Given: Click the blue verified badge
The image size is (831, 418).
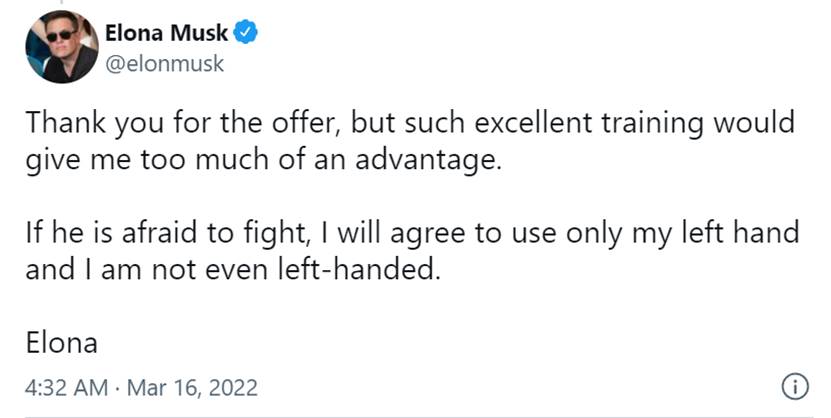Looking at the screenshot, I should coord(247,33).
